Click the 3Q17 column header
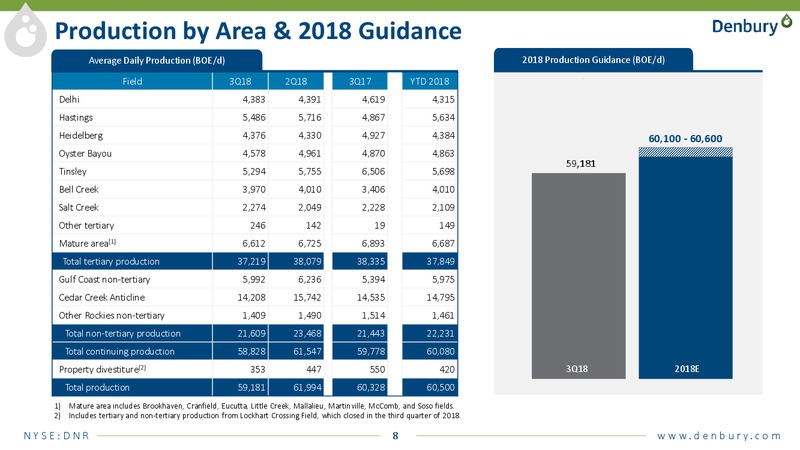Viewport: 800px width, 450px height. click(x=360, y=81)
